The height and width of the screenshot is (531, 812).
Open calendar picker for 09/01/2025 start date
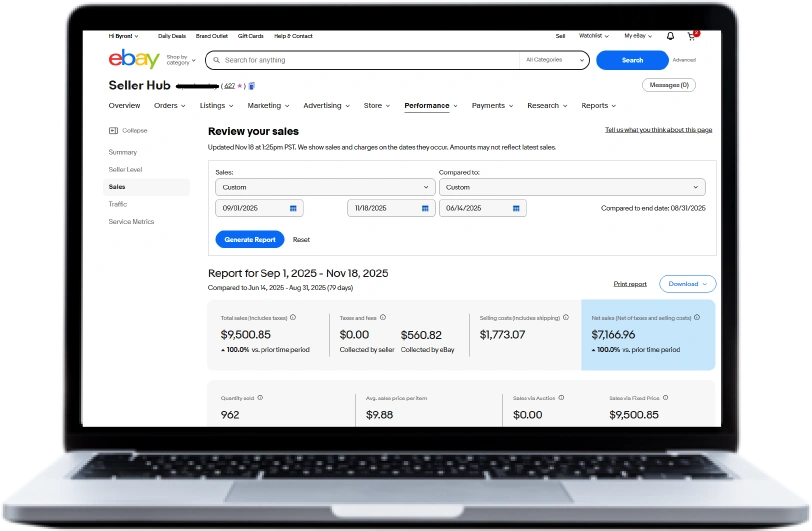[293, 208]
